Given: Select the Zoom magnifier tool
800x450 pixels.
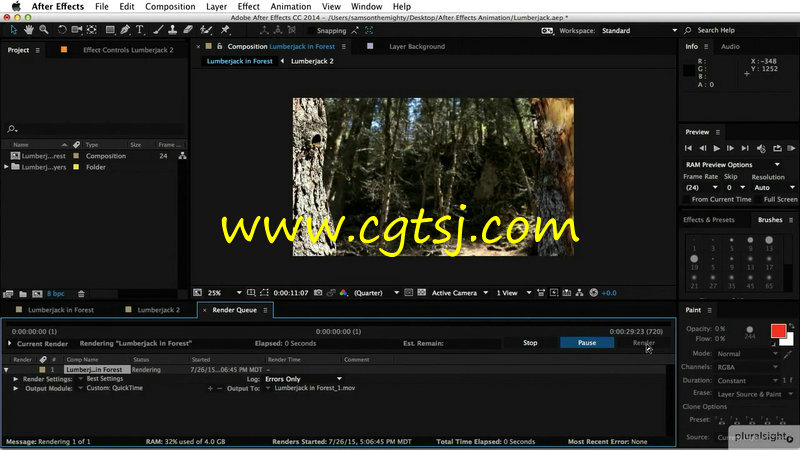Looking at the screenshot, I should [x=44, y=30].
